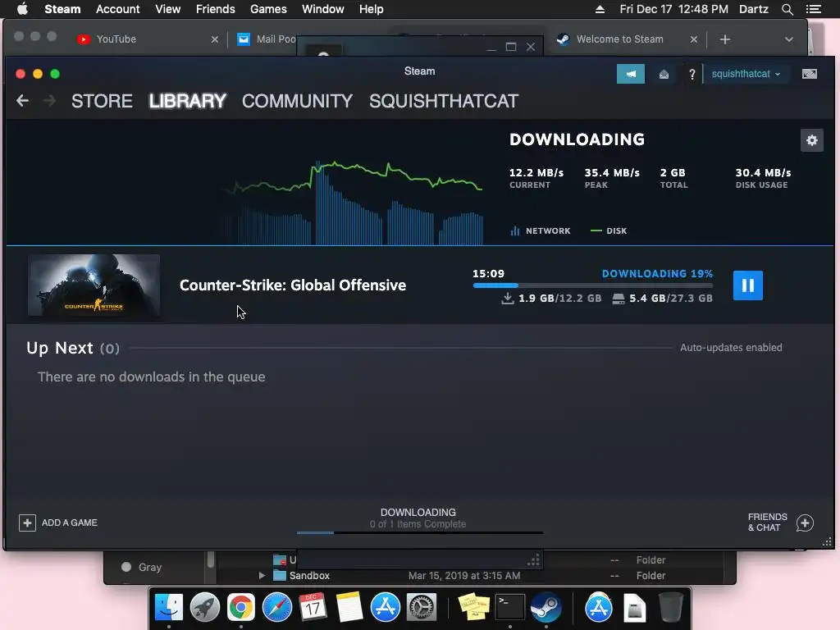Open Terminal from the Dock
This screenshot has width=840, height=630.
(510, 608)
